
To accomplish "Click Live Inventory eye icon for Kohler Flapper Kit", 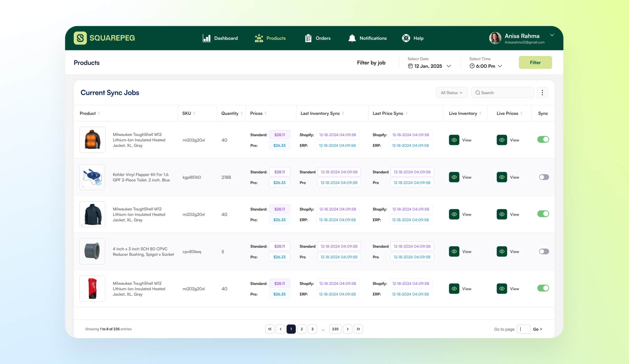I will click(x=454, y=177).
